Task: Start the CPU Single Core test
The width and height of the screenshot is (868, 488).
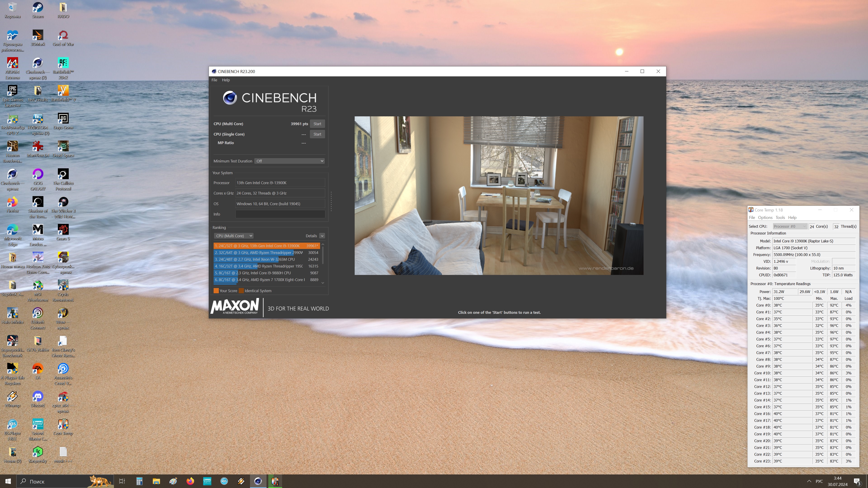Action: click(x=317, y=134)
